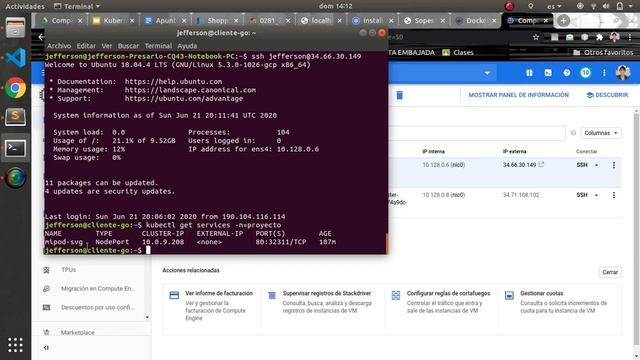The image size is (640, 360).
Task: Open external IP link icon beside 34.66.30.149
Action: point(541,164)
